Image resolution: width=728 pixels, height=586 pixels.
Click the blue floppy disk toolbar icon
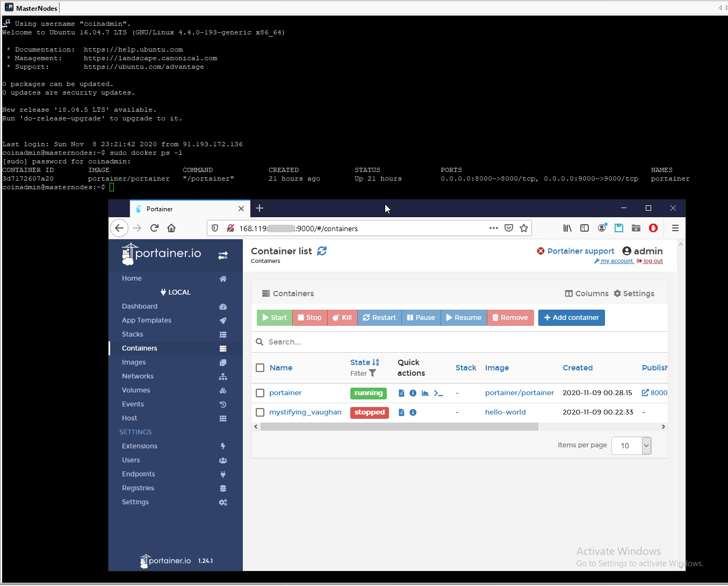coord(619,228)
